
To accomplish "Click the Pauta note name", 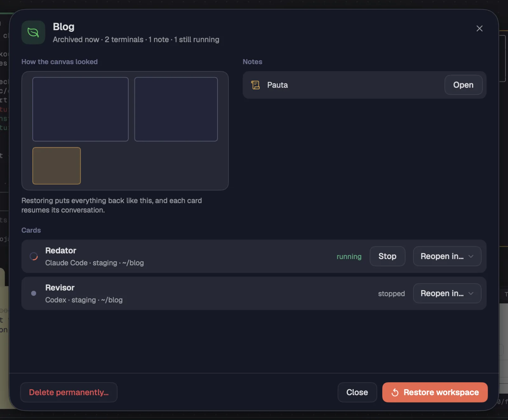I will (277, 85).
